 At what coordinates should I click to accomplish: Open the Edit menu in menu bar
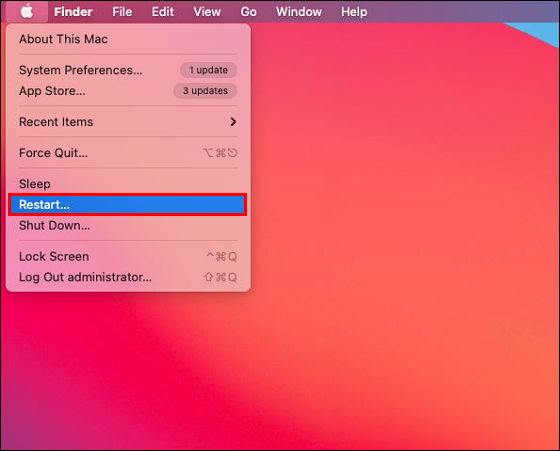click(x=162, y=12)
